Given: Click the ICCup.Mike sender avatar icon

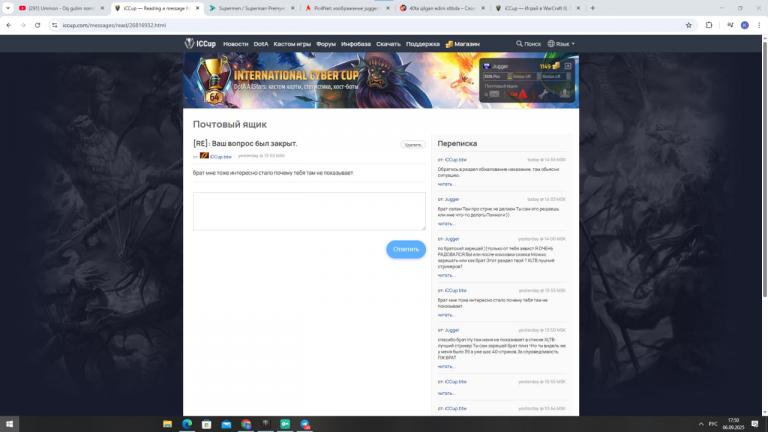Looking at the screenshot, I should click(204, 156).
